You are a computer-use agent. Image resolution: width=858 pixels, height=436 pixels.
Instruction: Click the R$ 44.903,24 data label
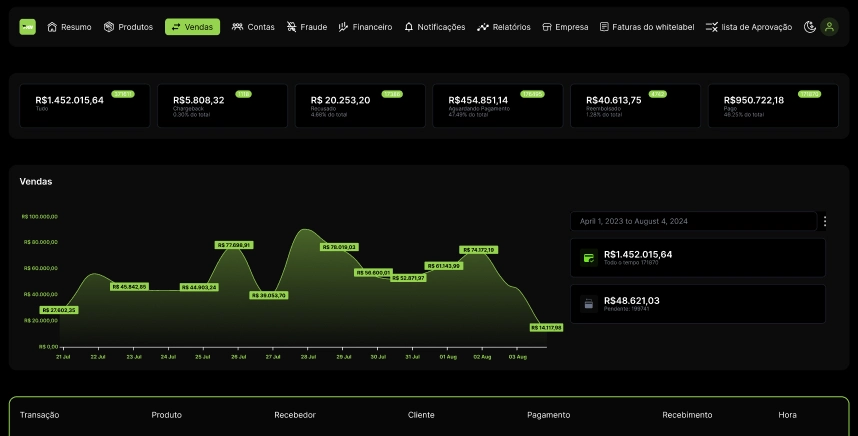tap(199, 287)
